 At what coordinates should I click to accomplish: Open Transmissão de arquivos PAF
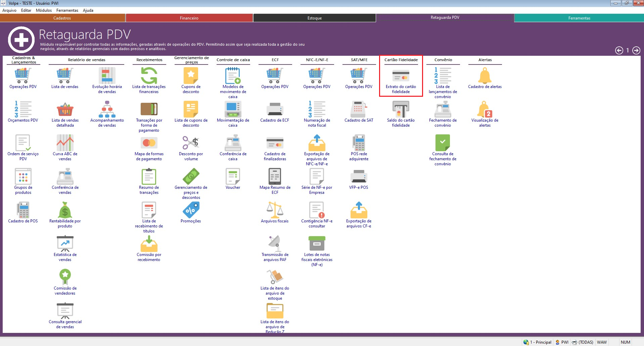tap(275, 244)
